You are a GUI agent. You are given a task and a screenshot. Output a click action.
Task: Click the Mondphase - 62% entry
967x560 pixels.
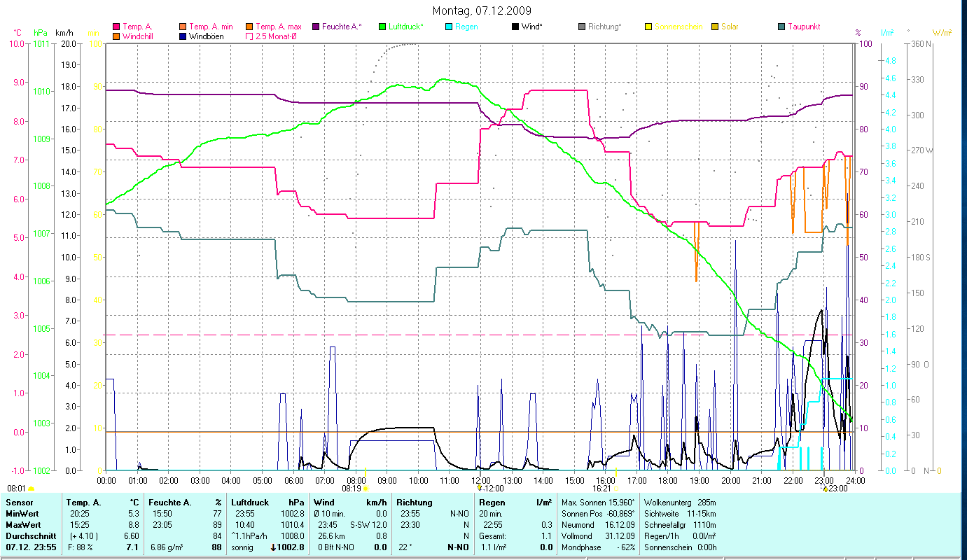598,547
